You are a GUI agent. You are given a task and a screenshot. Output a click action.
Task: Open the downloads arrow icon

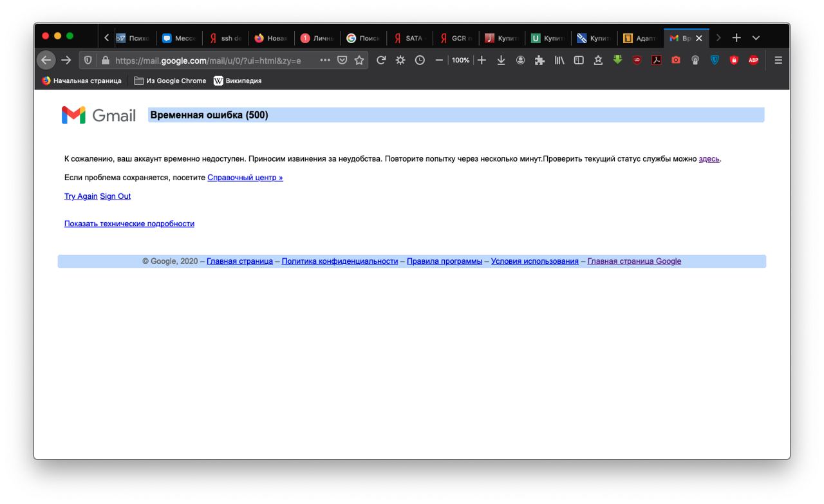pyautogui.click(x=501, y=60)
